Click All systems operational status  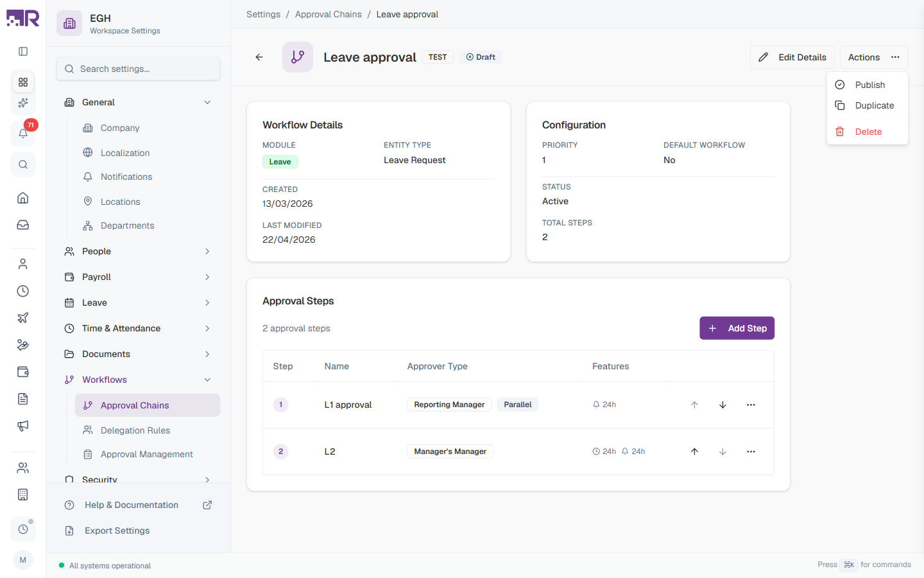pyautogui.click(x=105, y=566)
